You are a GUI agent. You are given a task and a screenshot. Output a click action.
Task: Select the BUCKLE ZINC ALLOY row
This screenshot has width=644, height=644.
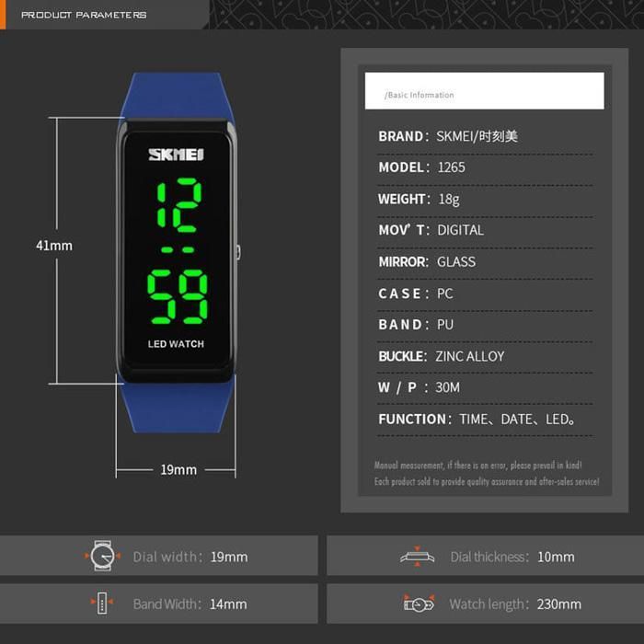pyautogui.click(x=442, y=356)
